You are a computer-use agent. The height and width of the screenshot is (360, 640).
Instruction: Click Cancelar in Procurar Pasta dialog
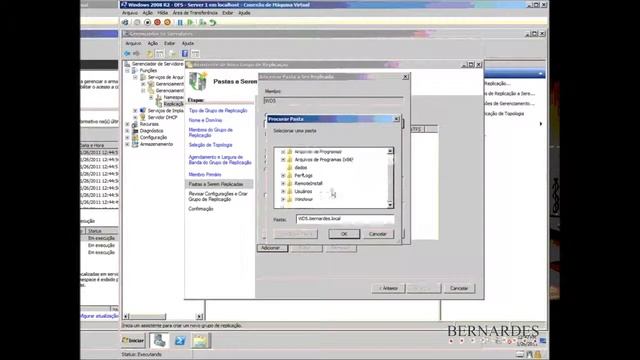(378, 234)
